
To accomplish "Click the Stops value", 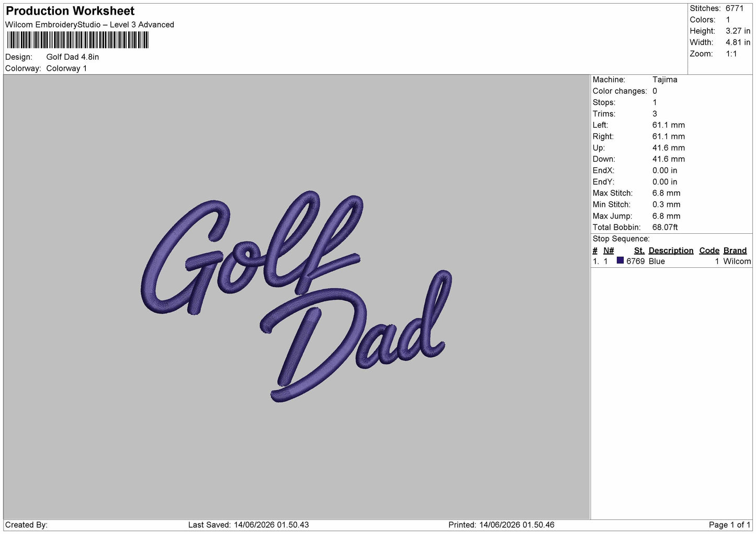I will click(655, 103).
